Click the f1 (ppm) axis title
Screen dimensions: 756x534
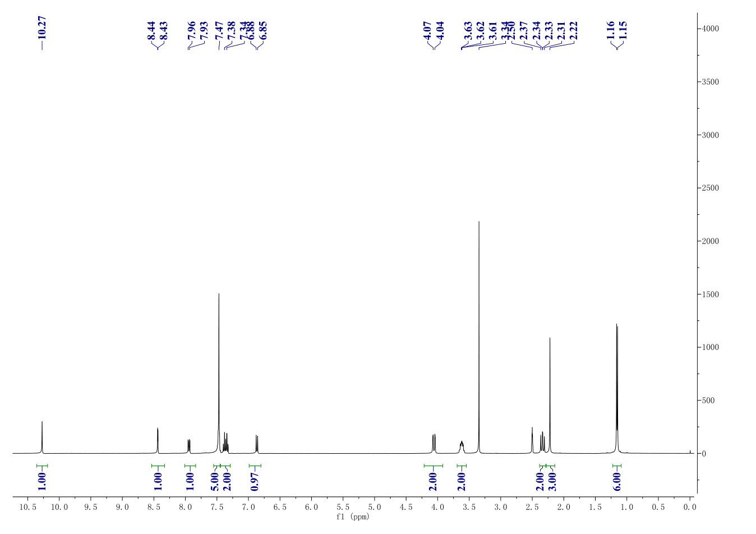(x=353, y=517)
